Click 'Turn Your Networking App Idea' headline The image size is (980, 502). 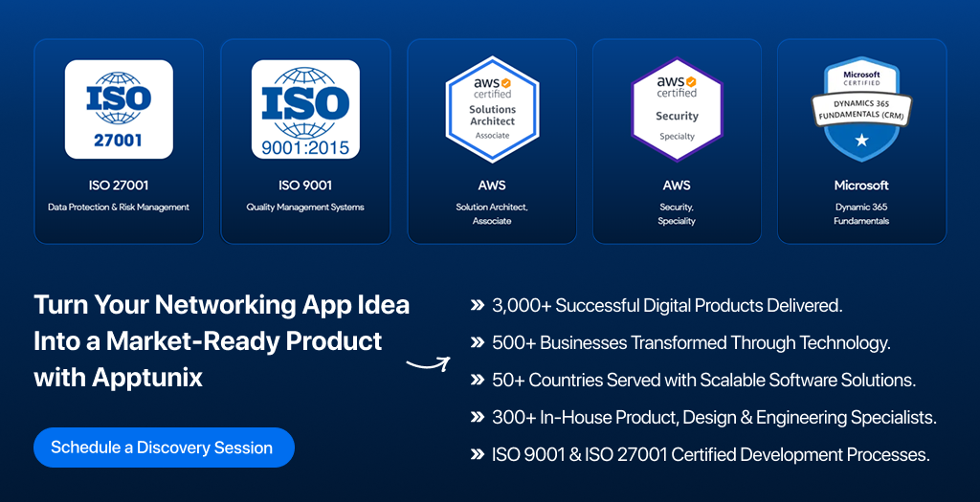222,305
